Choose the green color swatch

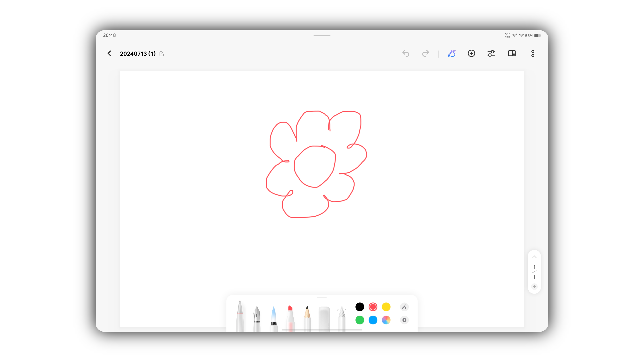tap(360, 320)
